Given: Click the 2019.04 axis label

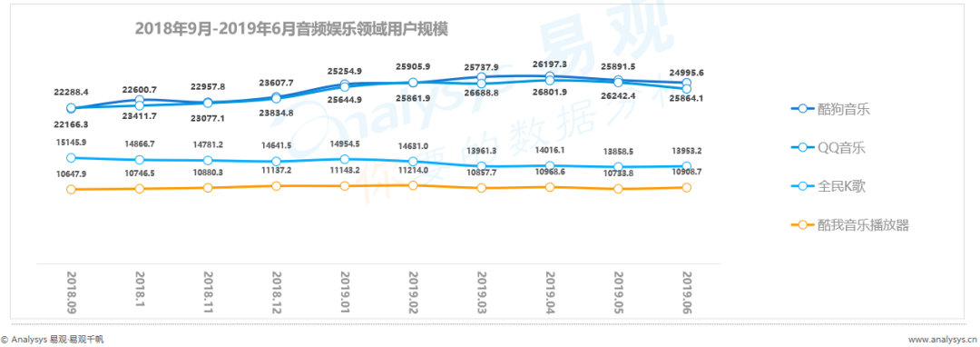Looking at the screenshot, I should coord(550,292).
